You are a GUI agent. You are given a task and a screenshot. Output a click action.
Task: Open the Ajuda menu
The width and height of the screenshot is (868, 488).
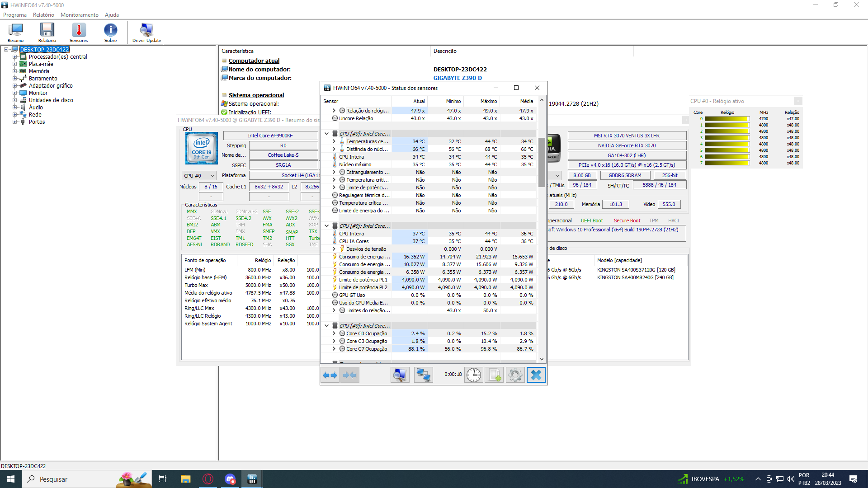112,15
